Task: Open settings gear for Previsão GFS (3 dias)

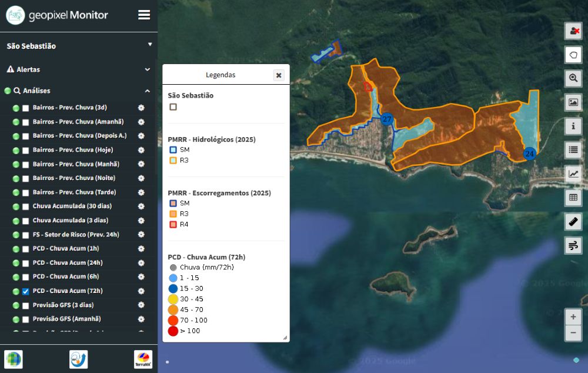Action: [141, 305]
